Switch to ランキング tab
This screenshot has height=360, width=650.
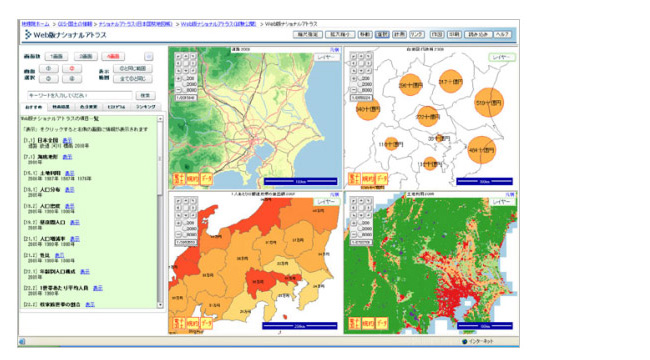(x=146, y=107)
